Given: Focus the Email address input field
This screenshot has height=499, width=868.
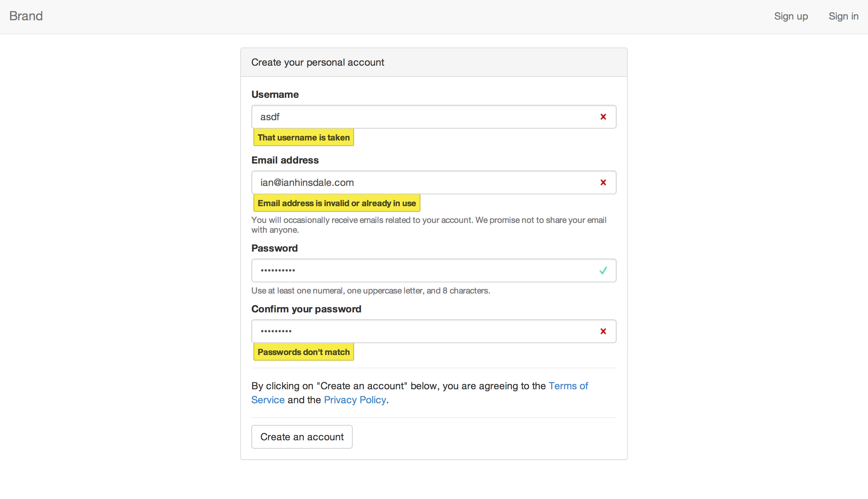Looking at the screenshot, I should pos(419,182).
